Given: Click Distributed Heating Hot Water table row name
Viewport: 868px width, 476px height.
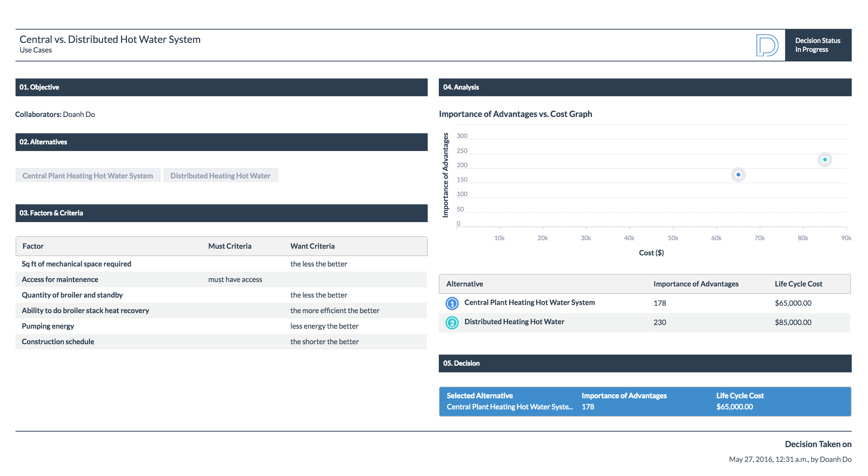Looking at the screenshot, I should coord(514,322).
